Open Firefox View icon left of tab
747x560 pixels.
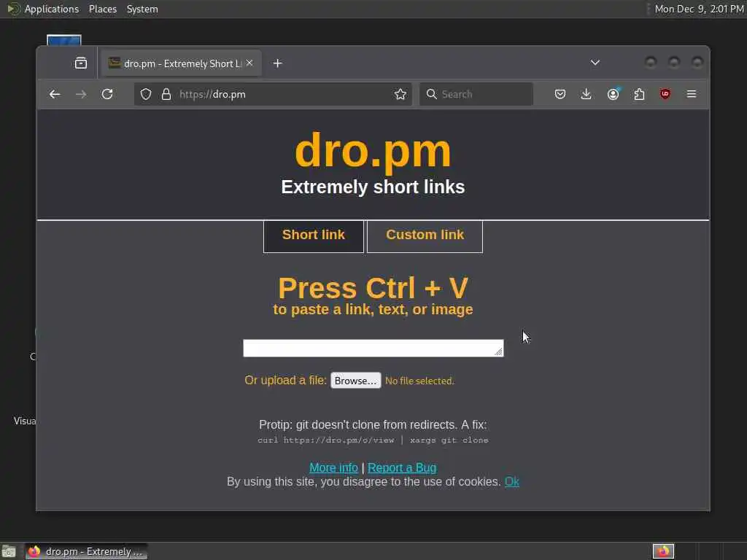click(81, 63)
